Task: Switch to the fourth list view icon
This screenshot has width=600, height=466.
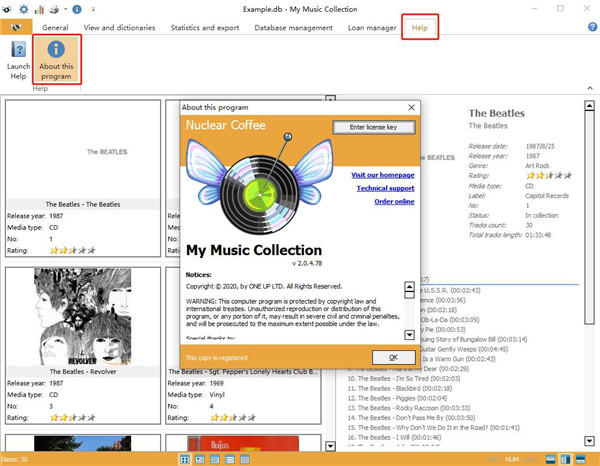Action: pyautogui.click(x=230, y=459)
